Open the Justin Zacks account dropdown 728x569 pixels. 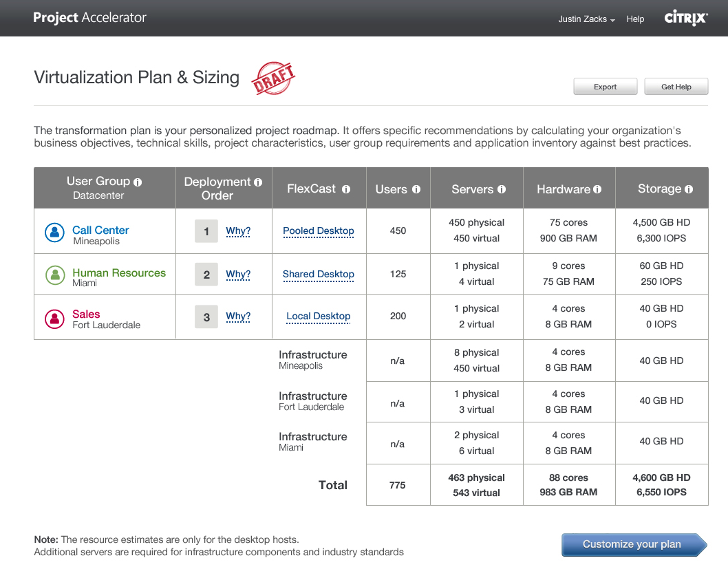(x=586, y=19)
